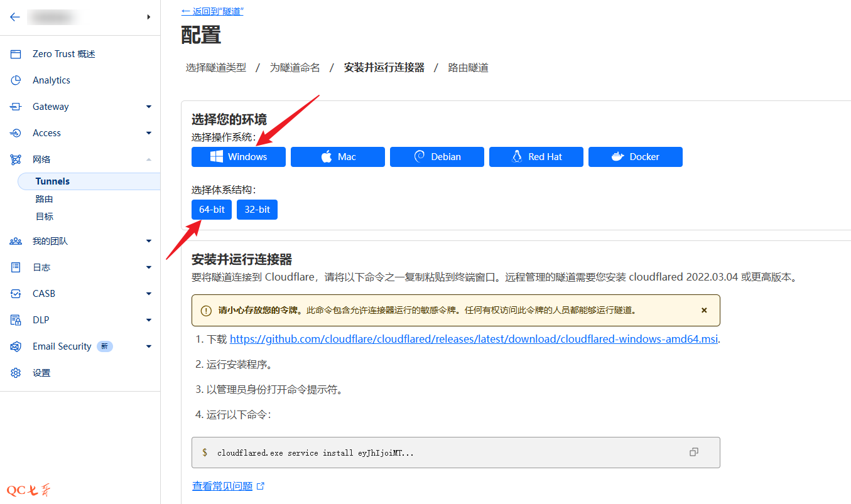This screenshot has height=504, width=851.
Task: Collapse the 网络 sidebar section
Action: tap(149, 159)
